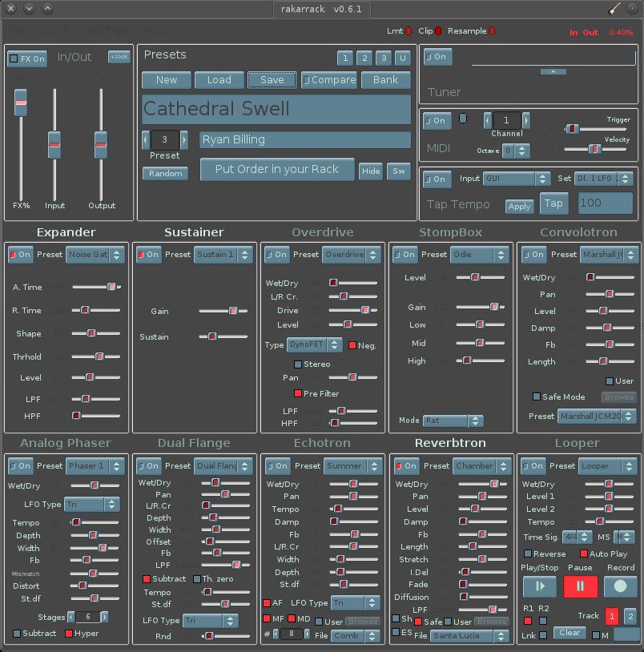Expand the Analog Phaser LFO Type dropdown
644x652 pixels.
tap(92, 504)
